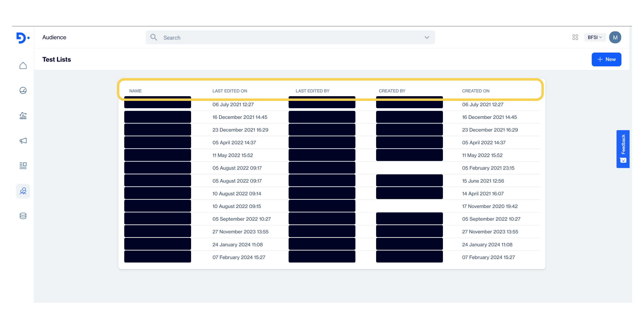Select last edited '10 August 2022 09:14'
This screenshot has height=334, width=644.
(236, 194)
